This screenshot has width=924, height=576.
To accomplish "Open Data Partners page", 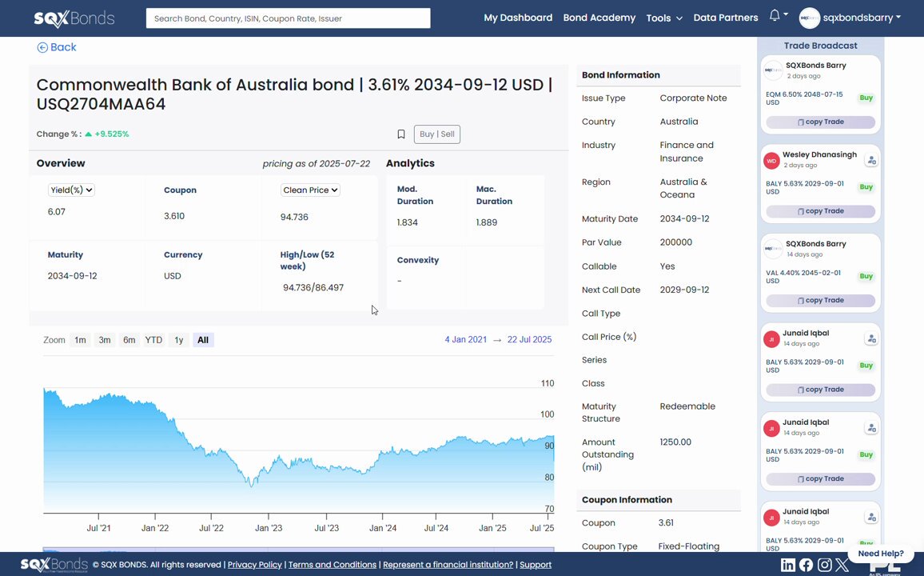I will (x=726, y=18).
